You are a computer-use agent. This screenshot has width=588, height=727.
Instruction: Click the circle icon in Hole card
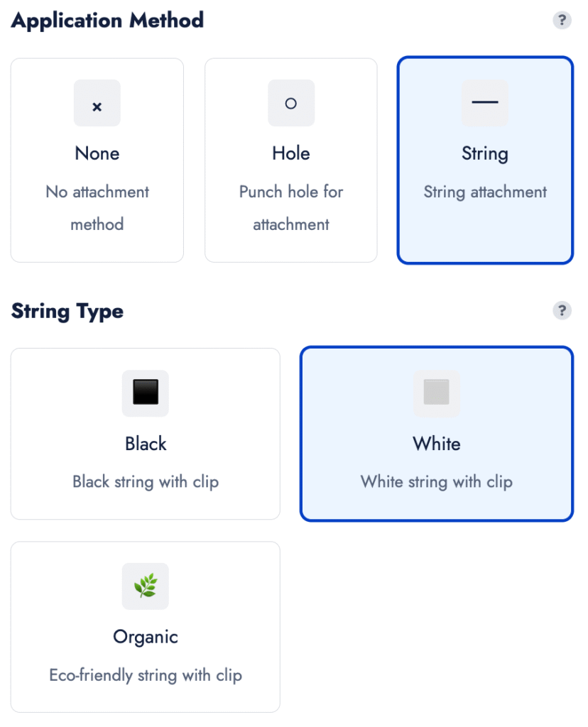click(290, 103)
